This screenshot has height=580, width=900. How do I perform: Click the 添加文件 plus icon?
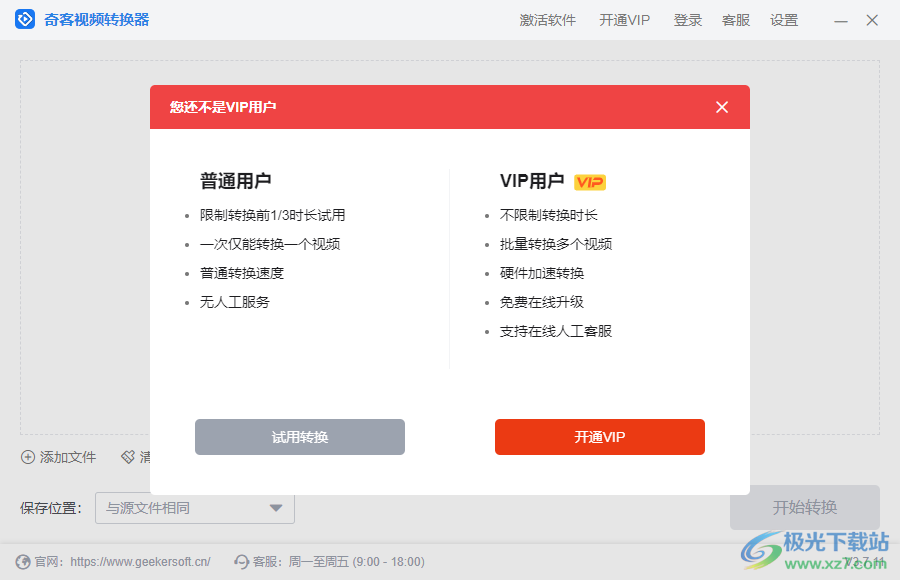click(28, 457)
